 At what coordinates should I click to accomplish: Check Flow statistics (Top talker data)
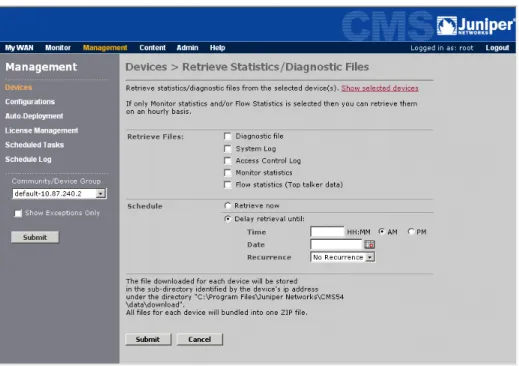(x=227, y=185)
